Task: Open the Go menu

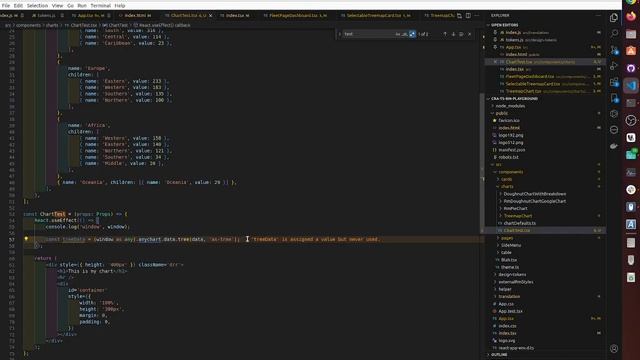Action: tap(70, 6)
